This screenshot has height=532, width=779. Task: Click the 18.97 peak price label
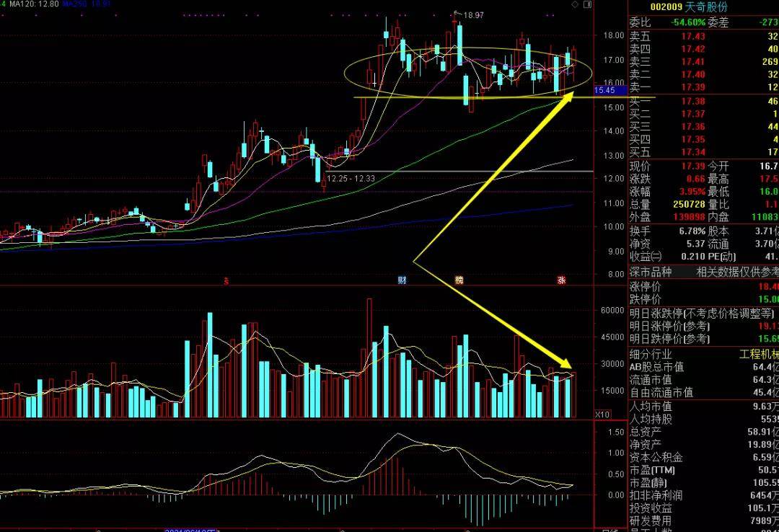click(x=473, y=14)
